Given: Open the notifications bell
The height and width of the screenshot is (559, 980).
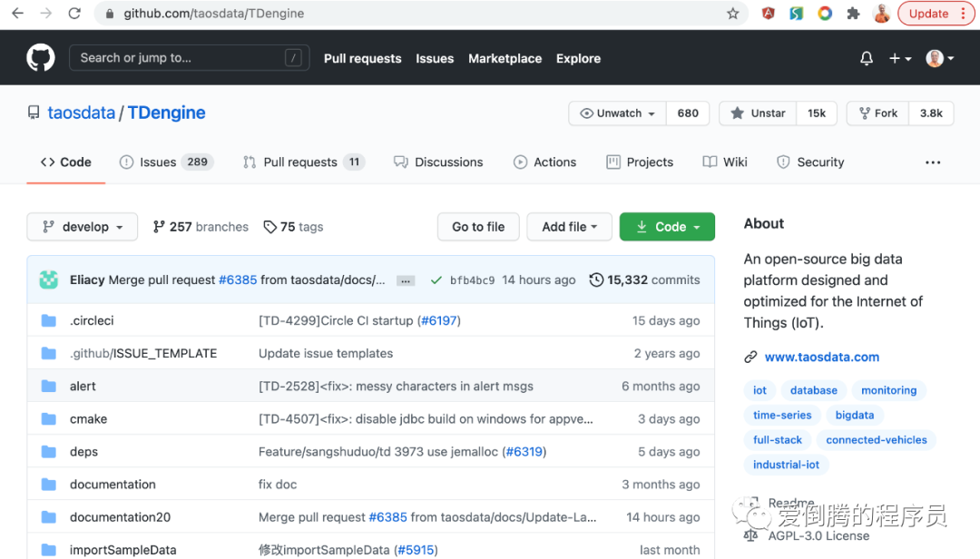Looking at the screenshot, I should [866, 57].
